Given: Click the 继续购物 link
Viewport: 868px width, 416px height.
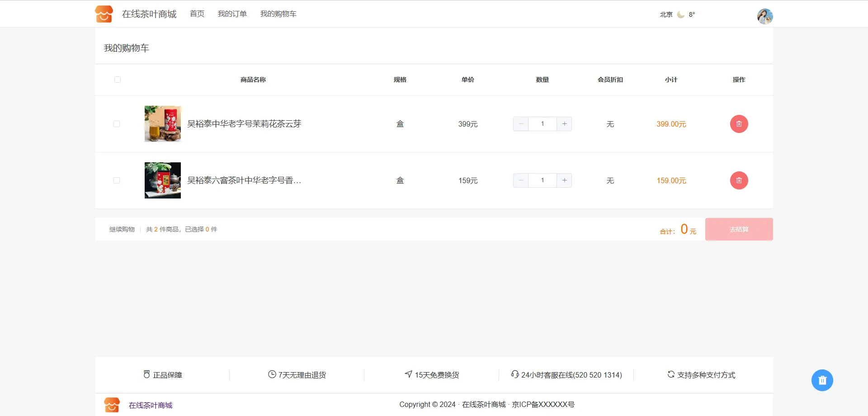Looking at the screenshot, I should pyautogui.click(x=122, y=229).
